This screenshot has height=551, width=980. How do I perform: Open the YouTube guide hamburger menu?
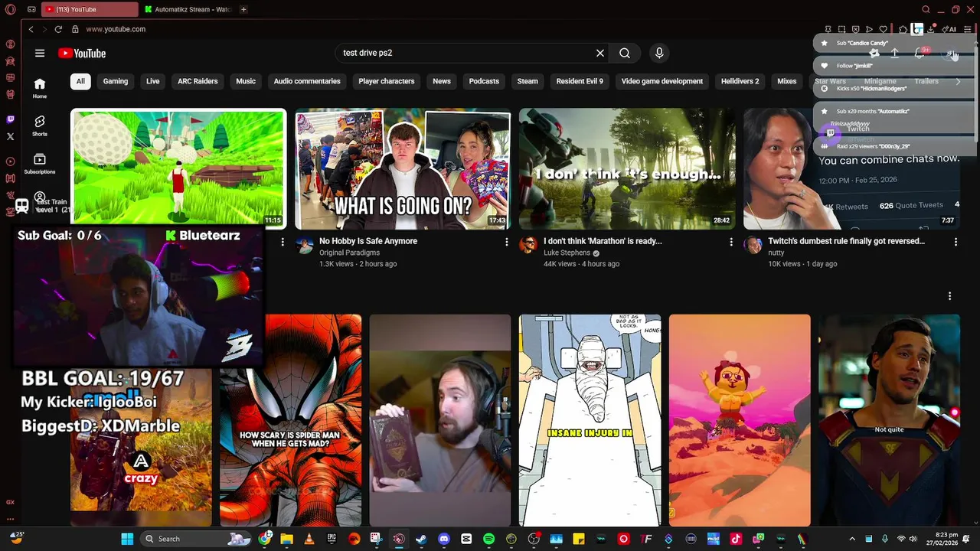click(40, 53)
